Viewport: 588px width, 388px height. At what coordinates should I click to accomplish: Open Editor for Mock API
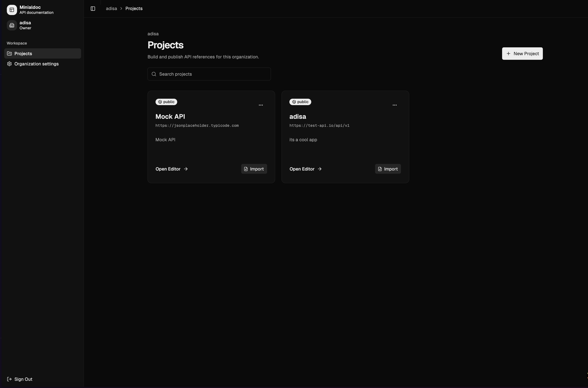point(172,169)
